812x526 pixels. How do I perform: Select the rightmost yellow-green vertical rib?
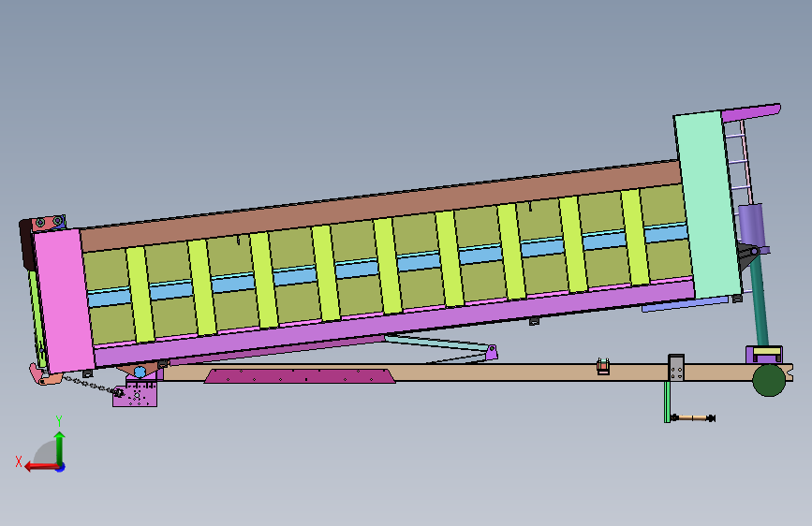pos(635,238)
